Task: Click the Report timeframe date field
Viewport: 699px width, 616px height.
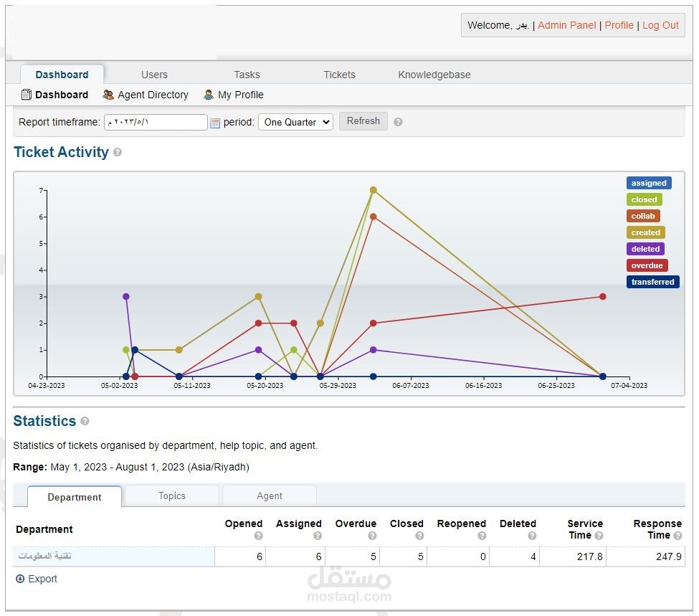Action: (156, 122)
